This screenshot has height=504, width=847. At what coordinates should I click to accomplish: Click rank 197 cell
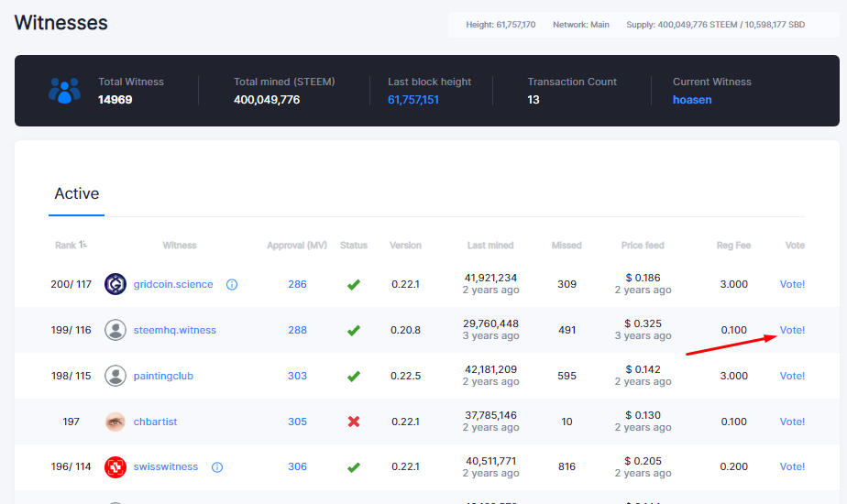71,422
